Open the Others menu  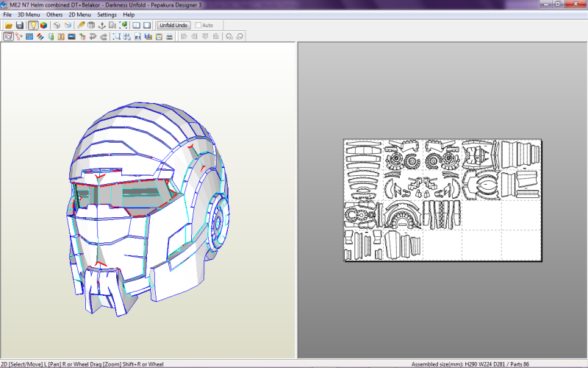pos(54,15)
